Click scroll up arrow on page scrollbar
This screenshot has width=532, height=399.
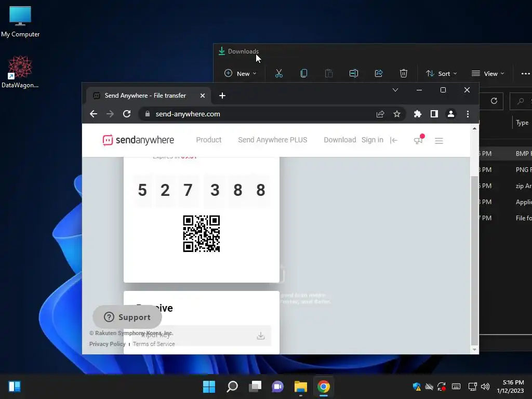[474, 129]
